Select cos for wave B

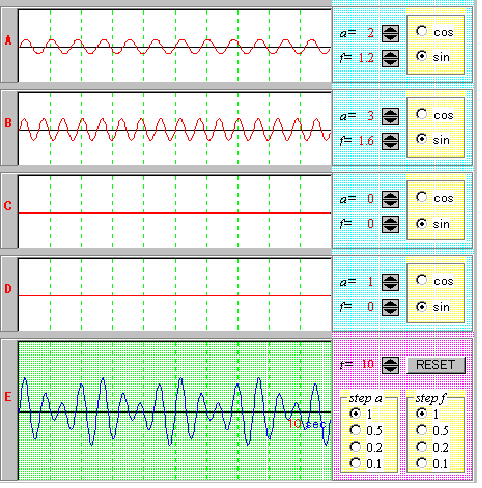pyautogui.click(x=422, y=114)
